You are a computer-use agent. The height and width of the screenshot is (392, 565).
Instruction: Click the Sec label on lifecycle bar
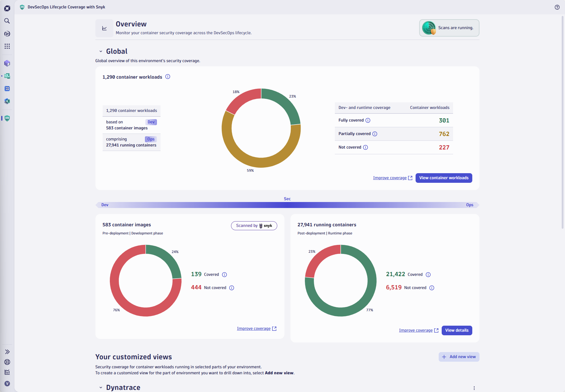pyautogui.click(x=287, y=199)
